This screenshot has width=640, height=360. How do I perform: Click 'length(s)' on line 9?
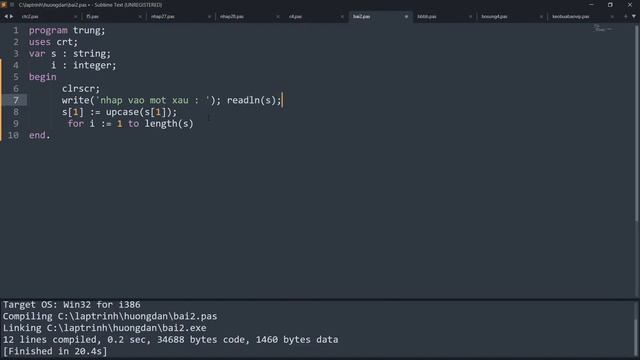coord(169,124)
